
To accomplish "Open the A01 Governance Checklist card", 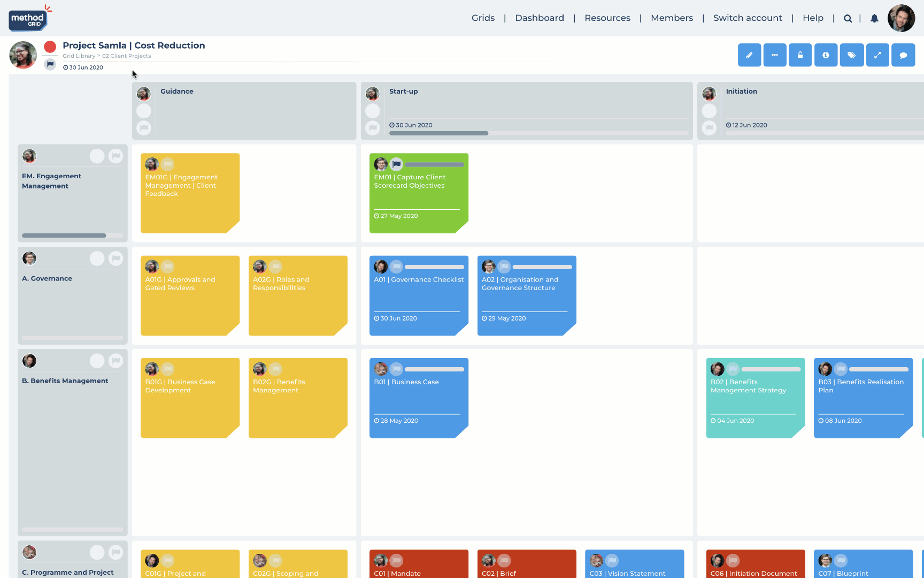I will pos(419,295).
